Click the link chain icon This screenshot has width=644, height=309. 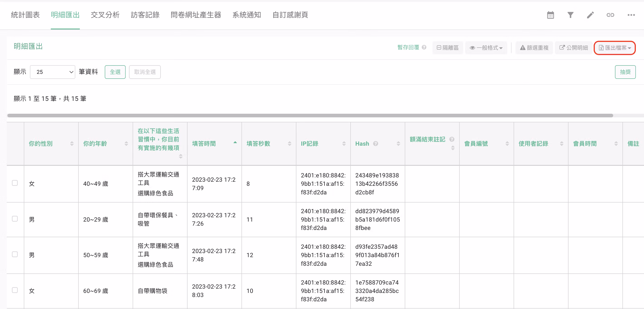click(610, 15)
